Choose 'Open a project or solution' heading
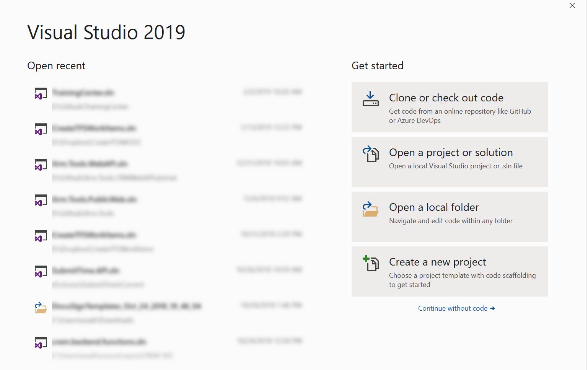This screenshot has width=588, height=370. point(451,153)
